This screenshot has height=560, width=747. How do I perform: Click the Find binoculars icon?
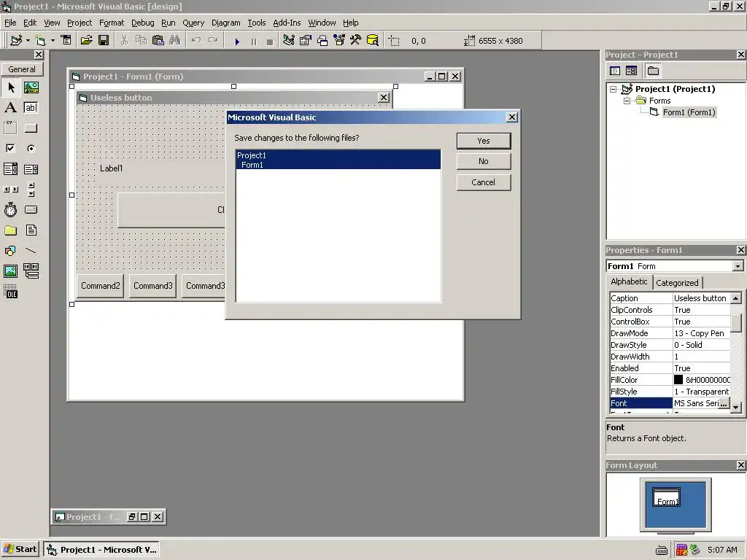coord(175,41)
